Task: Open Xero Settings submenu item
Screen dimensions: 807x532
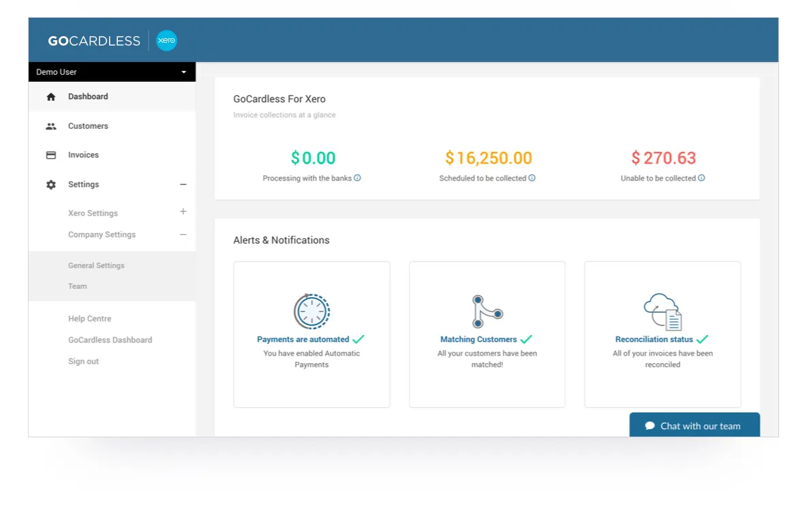Action: 93,213
